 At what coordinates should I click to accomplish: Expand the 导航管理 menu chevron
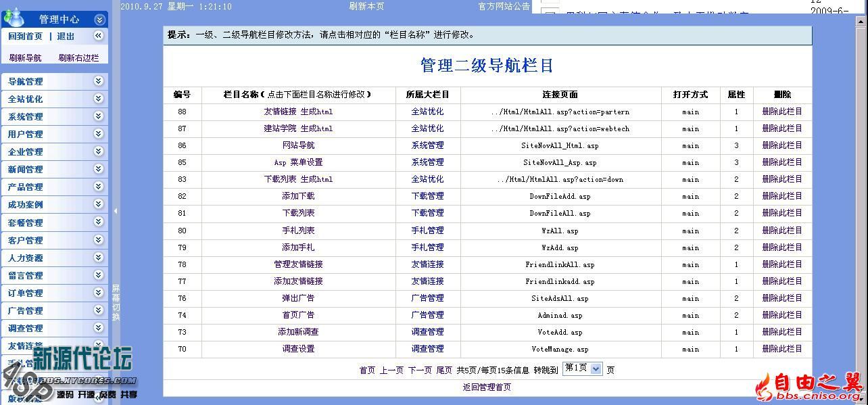click(99, 81)
